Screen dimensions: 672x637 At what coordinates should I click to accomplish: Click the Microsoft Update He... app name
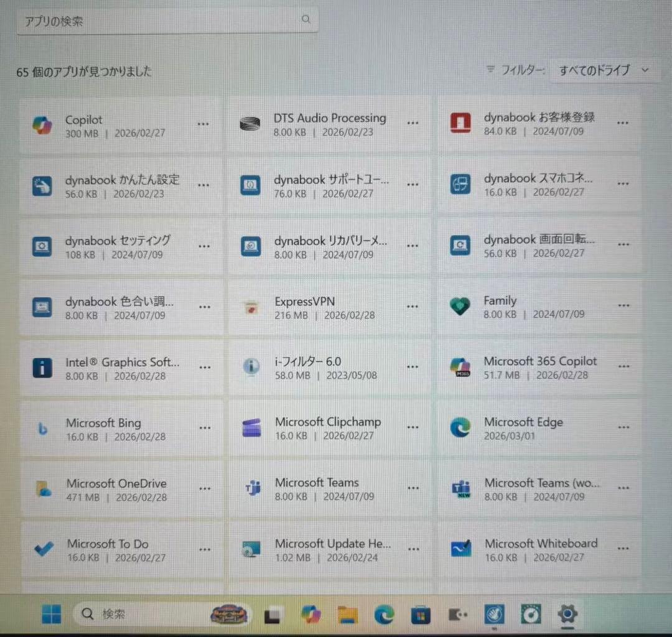click(333, 544)
